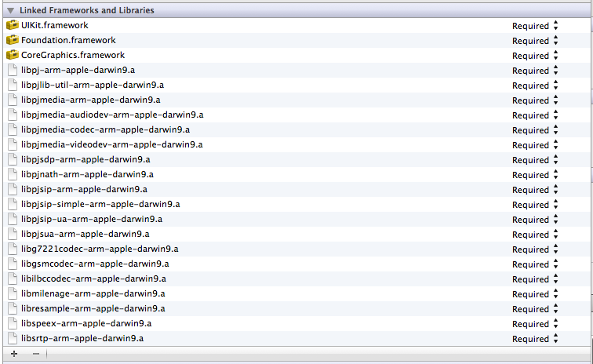Viewport: 593px width, 364px height.
Task: Click the file icon of libpjsip-arm-apple-darwin9.a
Action: point(13,189)
